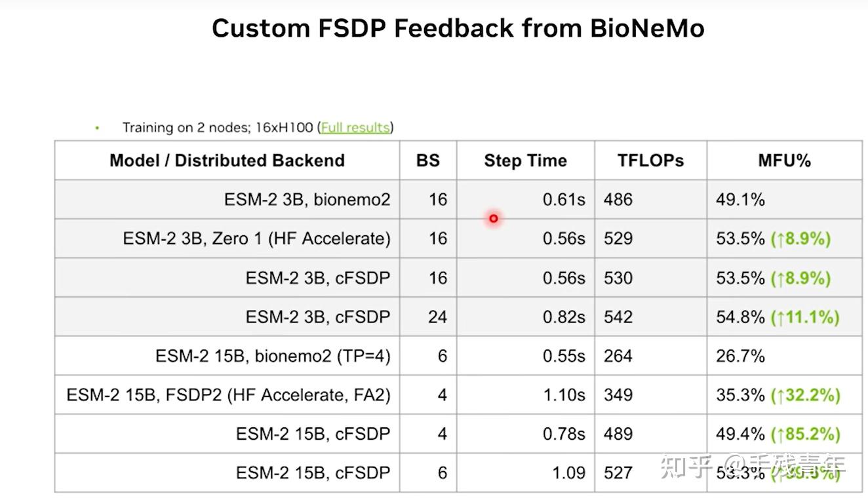The width and height of the screenshot is (868, 502).
Task: Select the ESM-2 3B, bionemo2 row label
Action: coord(307,199)
